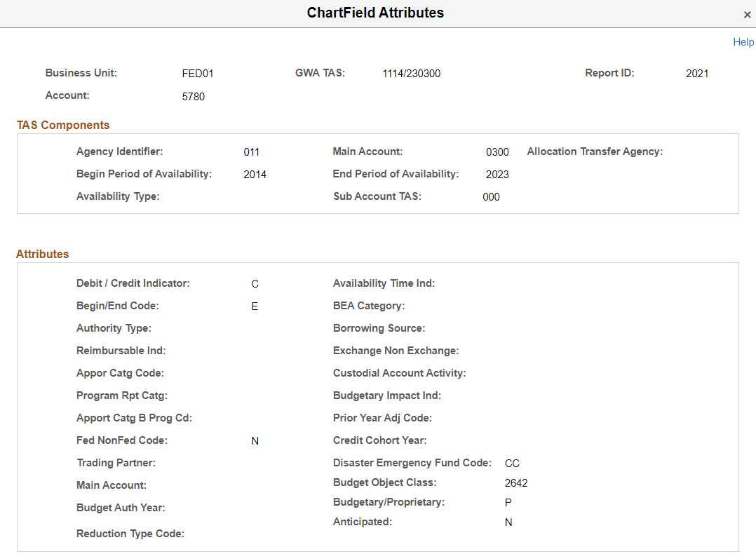
Task: Select the Report ID value 2021
Action: (697, 73)
